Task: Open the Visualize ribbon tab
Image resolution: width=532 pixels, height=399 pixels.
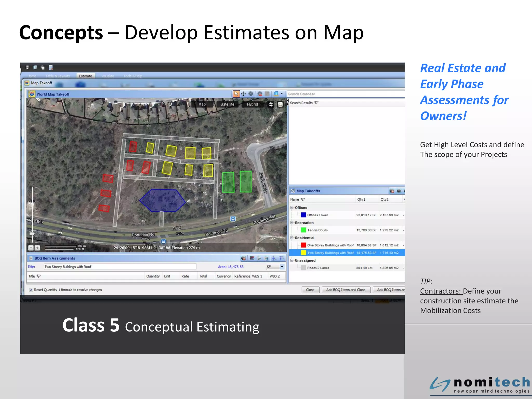Action: click(108, 76)
